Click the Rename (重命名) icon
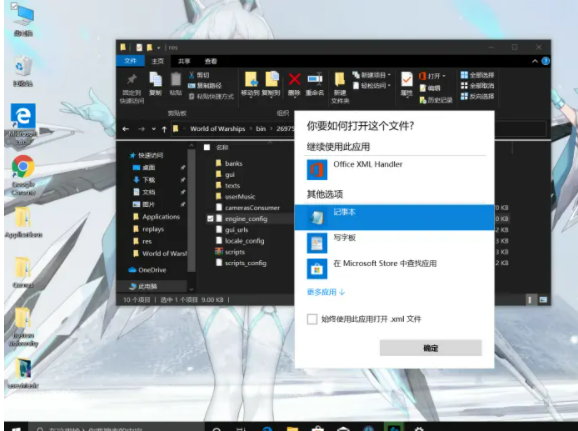Viewport: 578px width, 431px height. pos(315,79)
